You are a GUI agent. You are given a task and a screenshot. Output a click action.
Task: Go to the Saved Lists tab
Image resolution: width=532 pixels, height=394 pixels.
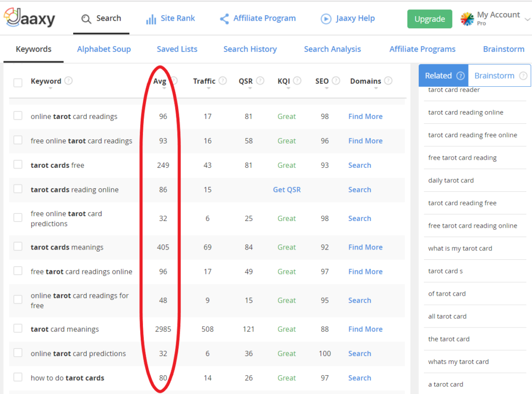coord(177,49)
